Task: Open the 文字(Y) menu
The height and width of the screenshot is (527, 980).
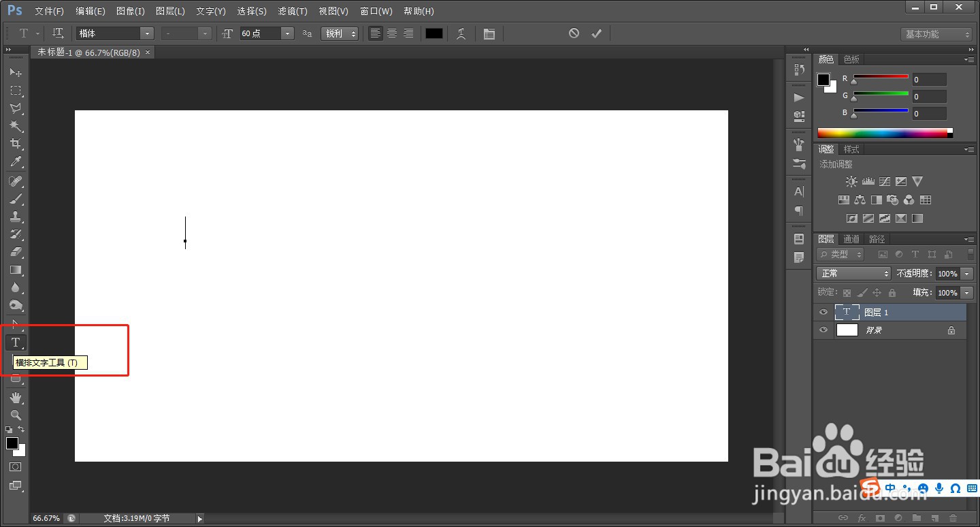Action: 211,12
